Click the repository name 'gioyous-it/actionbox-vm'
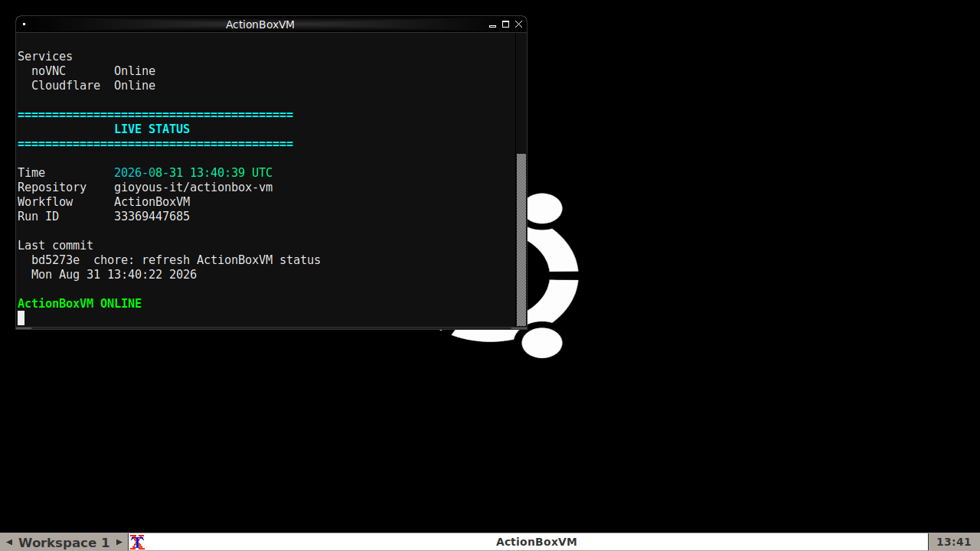 pyautogui.click(x=193, y=187)
